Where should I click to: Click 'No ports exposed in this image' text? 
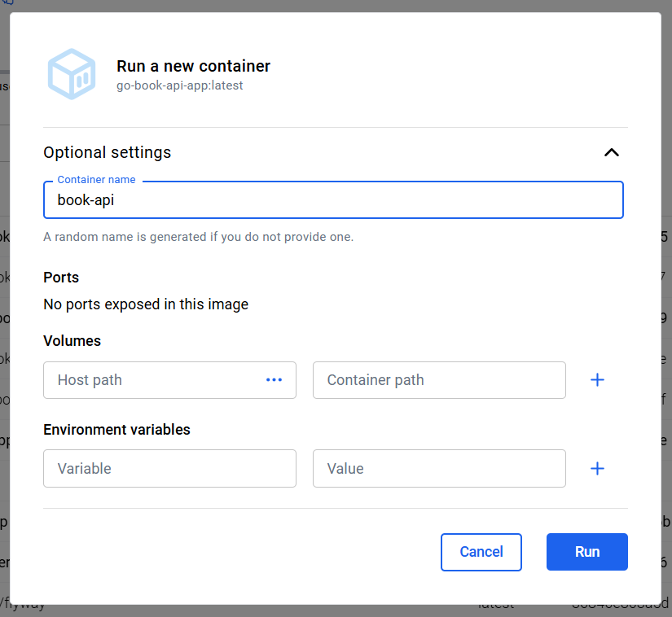click(x=146, y=304)
